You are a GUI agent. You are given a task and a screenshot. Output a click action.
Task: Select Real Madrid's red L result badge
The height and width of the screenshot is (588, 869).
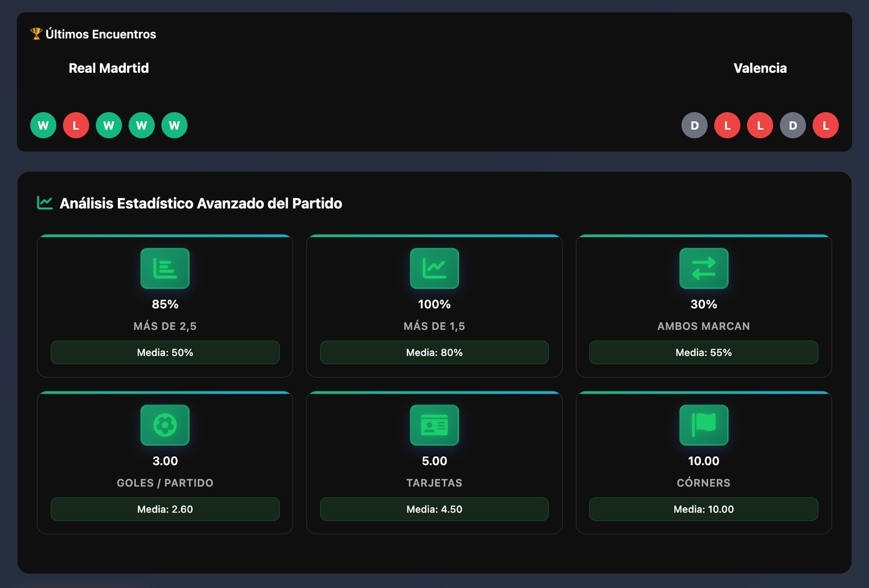(x=76, y=125)
